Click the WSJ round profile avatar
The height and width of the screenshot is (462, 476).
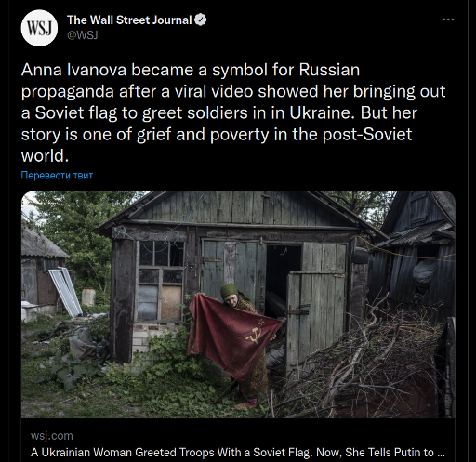39,28
